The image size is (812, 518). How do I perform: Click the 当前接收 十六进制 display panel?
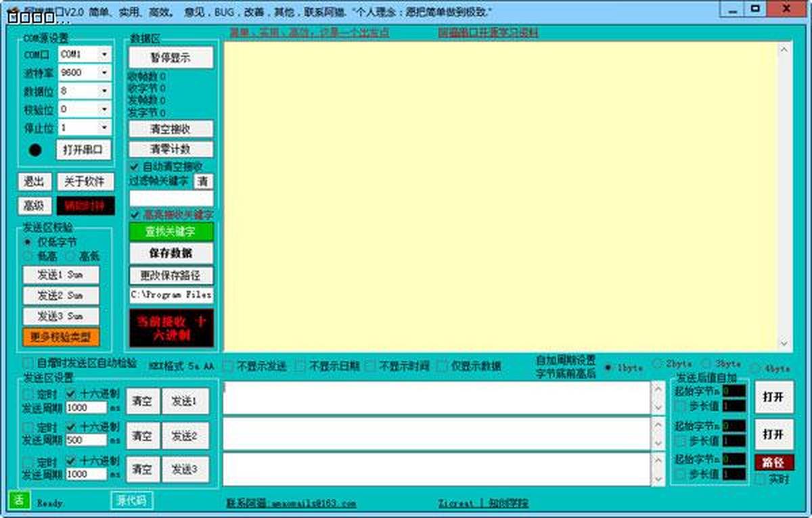point(171,328)
